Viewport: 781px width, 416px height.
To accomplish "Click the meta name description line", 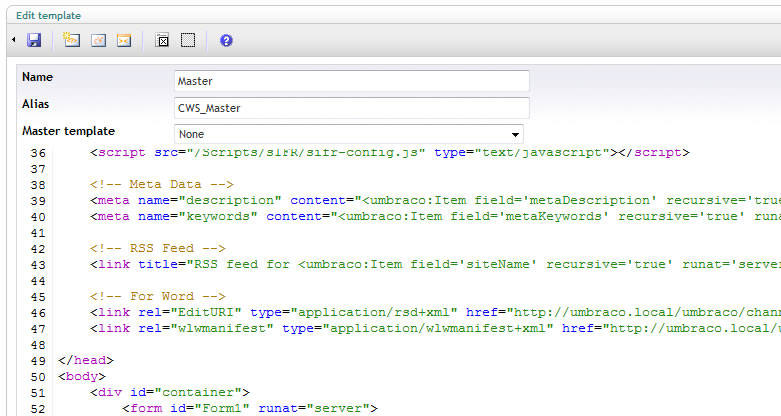I will (435, 200).
